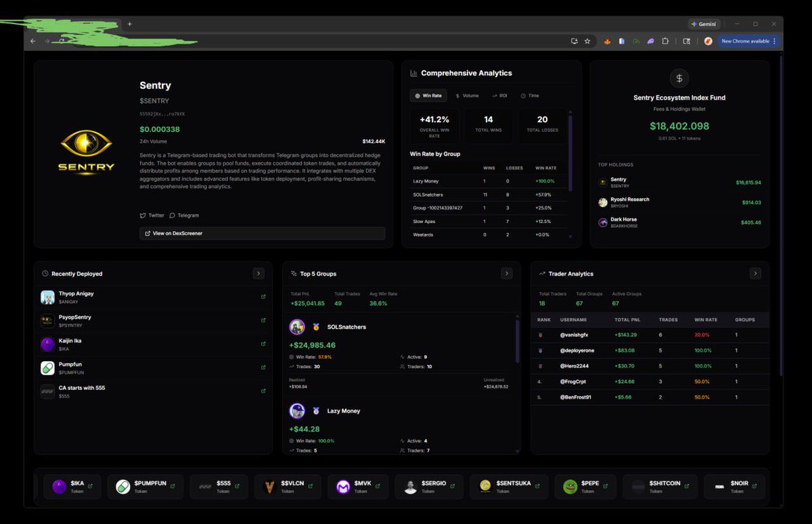The height and width of the screenshot is (524, 812).
Task: Select the Dark Horse holding row
Action: click(679, 222)
